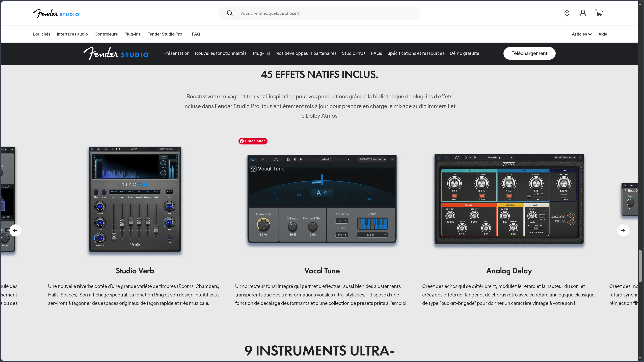This screenshot has width=644, height=362.
Task: Expand Analog Delay header chevron
Action: coord(580,157)
